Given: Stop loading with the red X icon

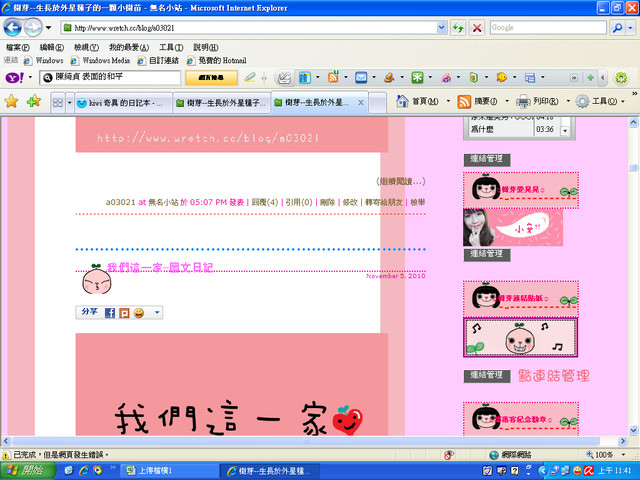Looking at the screenshot, I should (x=476, y=28).
